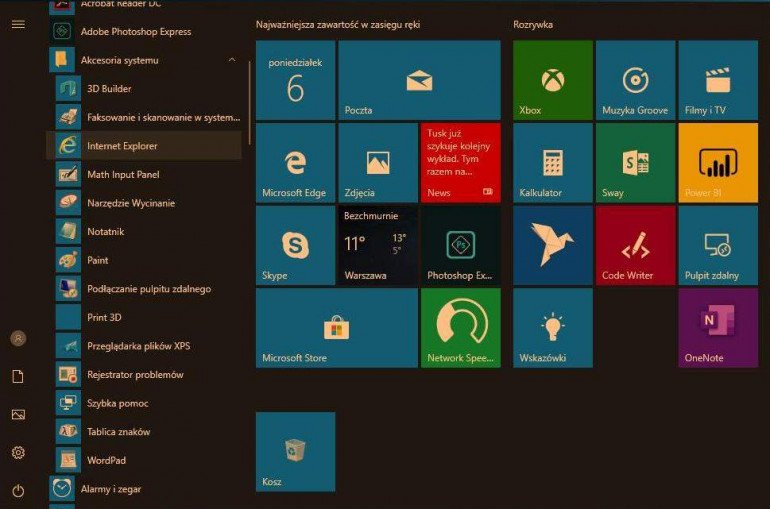Image resolution: width=770 pixels, height=509 pixels.
Task: Launch Rejestrator problemów
Action: pyautogui.click(x=145, y=375)
